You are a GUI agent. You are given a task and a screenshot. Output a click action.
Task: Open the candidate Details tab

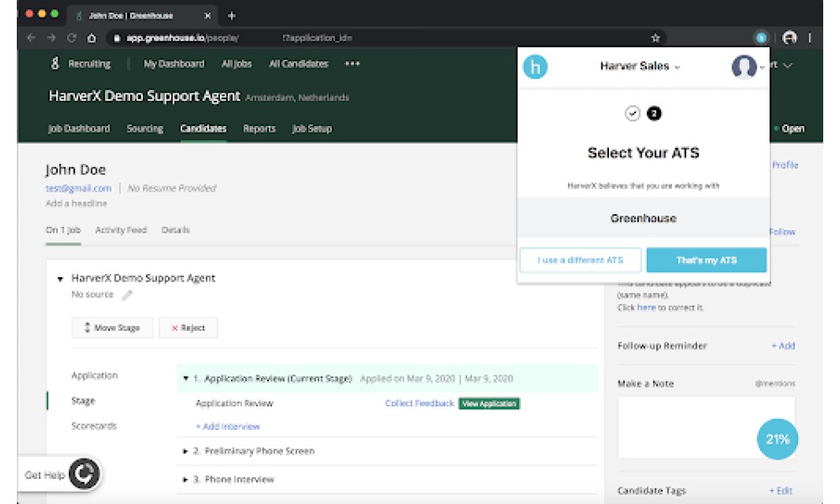tap(176, 230)
